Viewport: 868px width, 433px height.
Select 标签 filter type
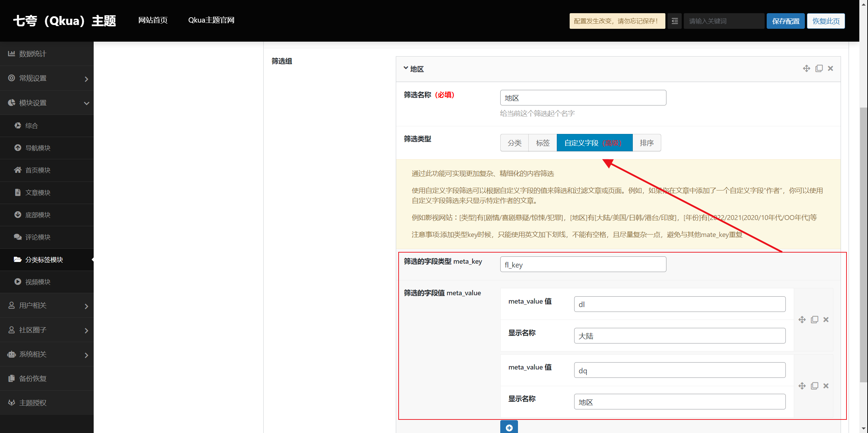543,143
